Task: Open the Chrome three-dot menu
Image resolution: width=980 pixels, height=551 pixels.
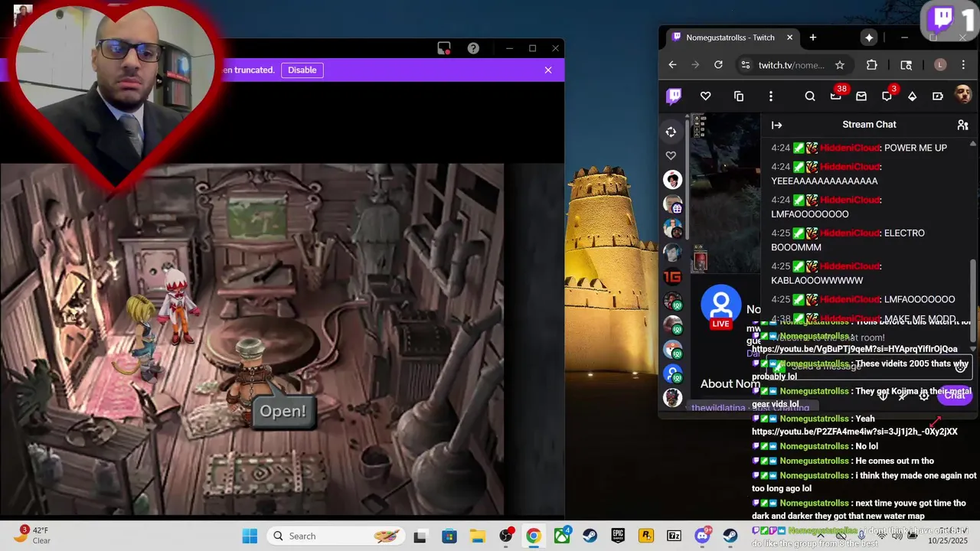Action: click(x=963, y=65)
